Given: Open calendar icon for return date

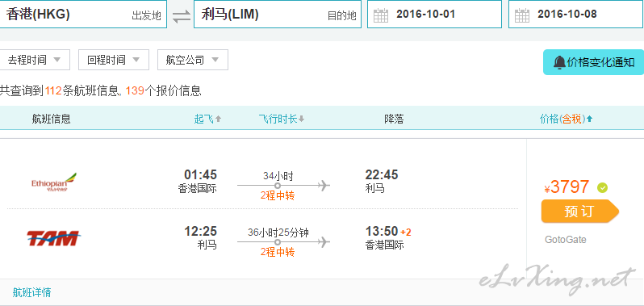Looking at the screenshot, I should [522, 15].
